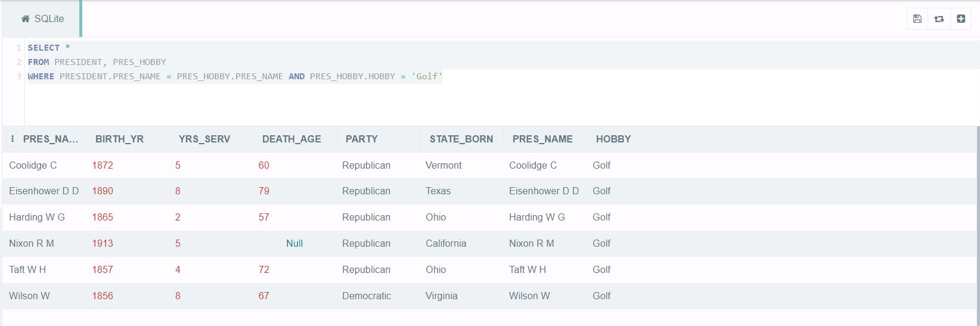
Task: Select the Eisenhower D D row
Action: 489,191
